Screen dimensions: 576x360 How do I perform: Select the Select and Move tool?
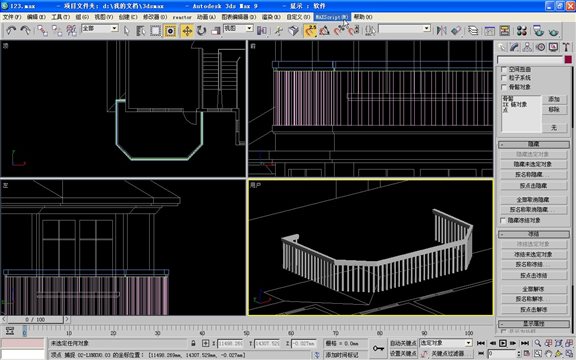tap(187, 31)
